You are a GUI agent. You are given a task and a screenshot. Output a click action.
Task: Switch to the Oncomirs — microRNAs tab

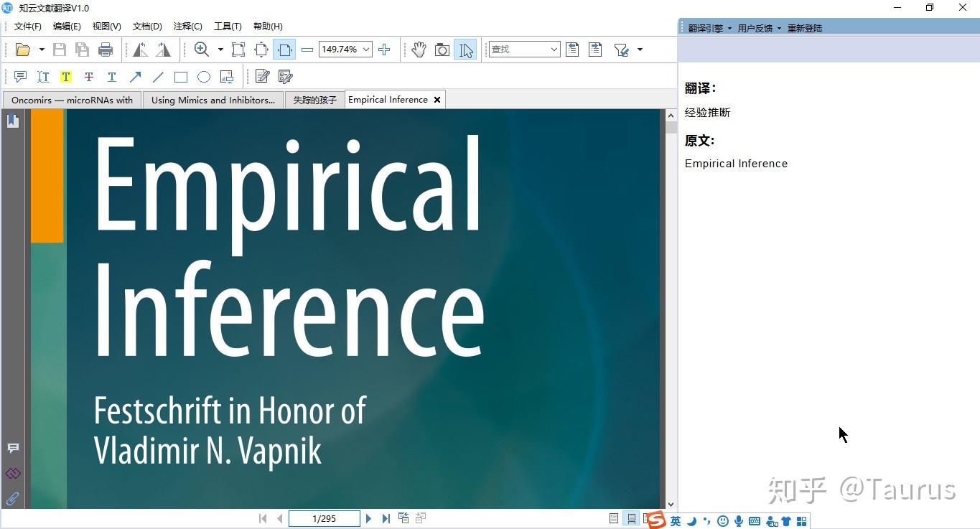72,100
